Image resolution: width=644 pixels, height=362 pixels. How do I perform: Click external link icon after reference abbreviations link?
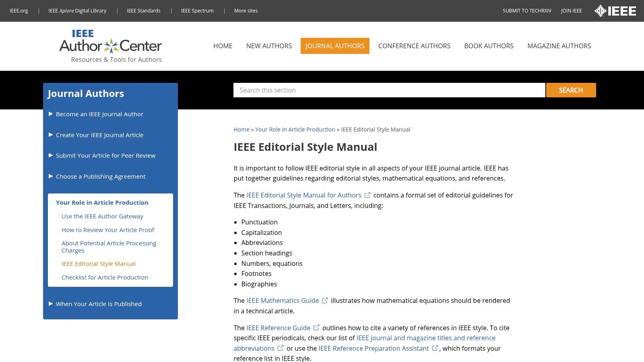(x=281, y=348)
